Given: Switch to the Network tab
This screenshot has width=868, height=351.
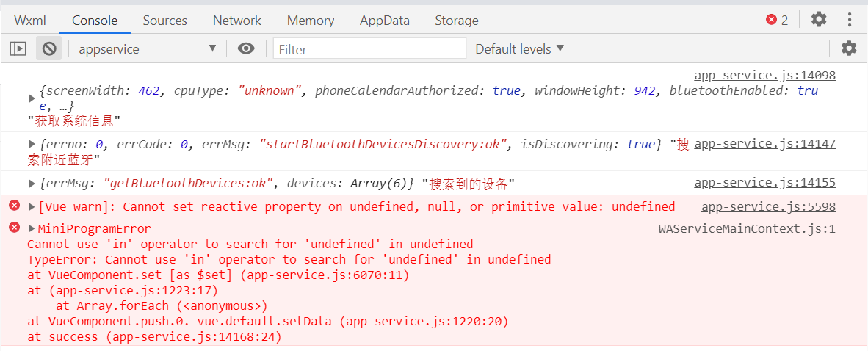Looking at the screenshot, I should click(237, 21).
